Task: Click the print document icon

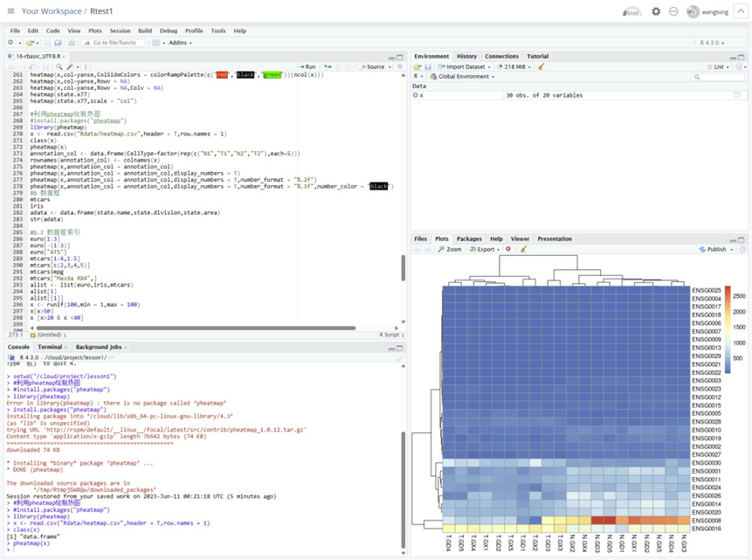Action: pos(72,43)
